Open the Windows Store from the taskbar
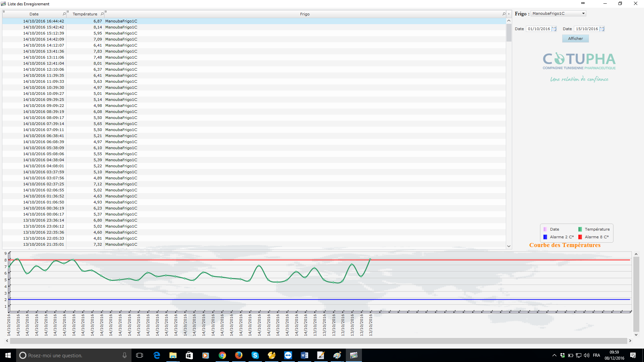Viewport: 644px width, 362px height. [x=189, y=355]
